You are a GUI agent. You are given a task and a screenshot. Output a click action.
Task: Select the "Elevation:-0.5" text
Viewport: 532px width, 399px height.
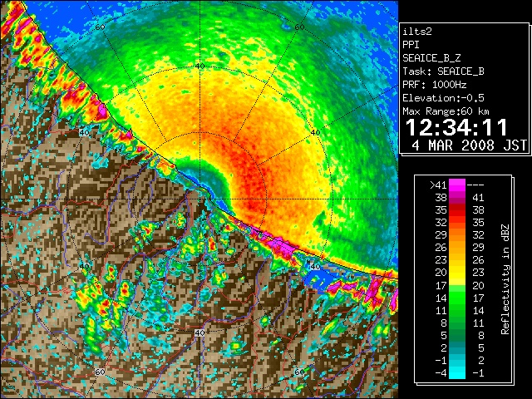[x=443, y=98]
